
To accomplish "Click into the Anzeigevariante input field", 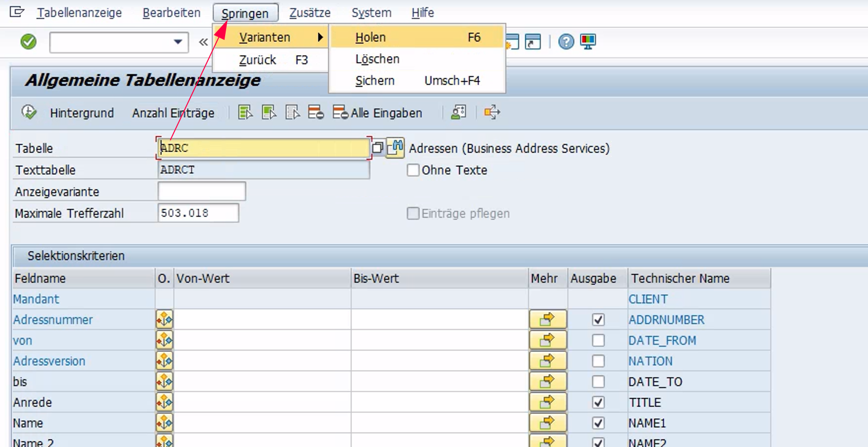I will 201,192.
